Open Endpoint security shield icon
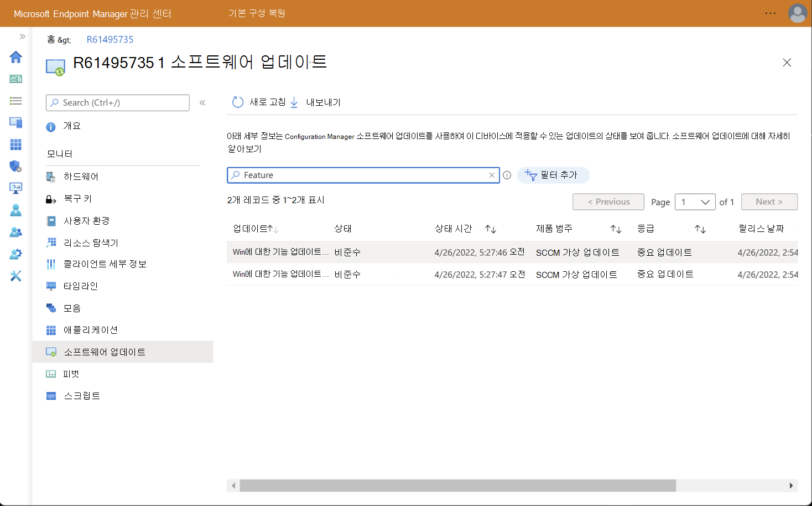 coord(15,166)
